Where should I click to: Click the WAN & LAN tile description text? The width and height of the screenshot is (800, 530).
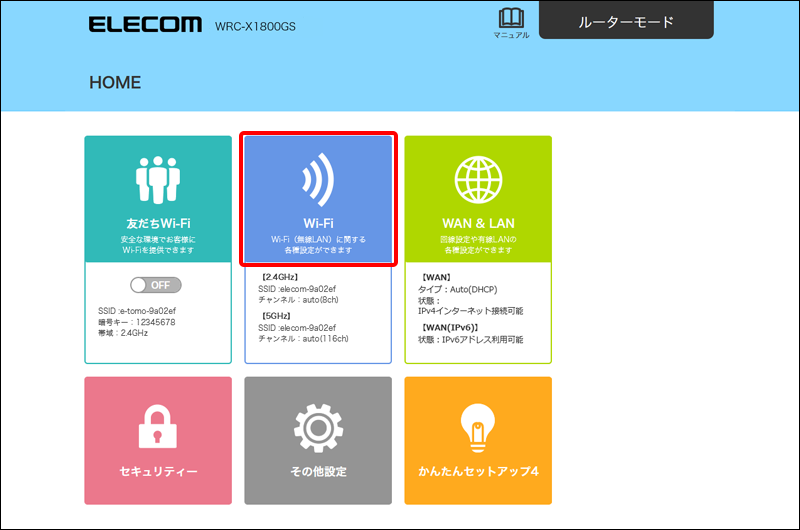click(478, 244)
